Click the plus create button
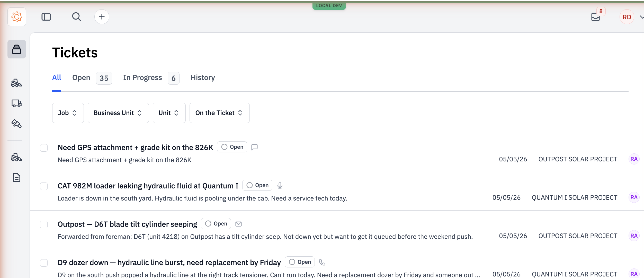The width and height of the screenshot is (644, 278). [102, 17]
